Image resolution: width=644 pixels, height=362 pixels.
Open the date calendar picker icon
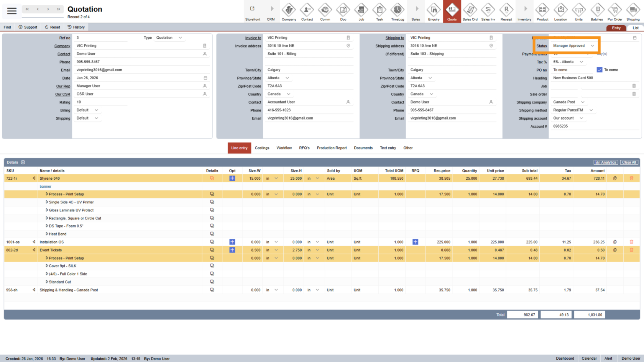205,78
